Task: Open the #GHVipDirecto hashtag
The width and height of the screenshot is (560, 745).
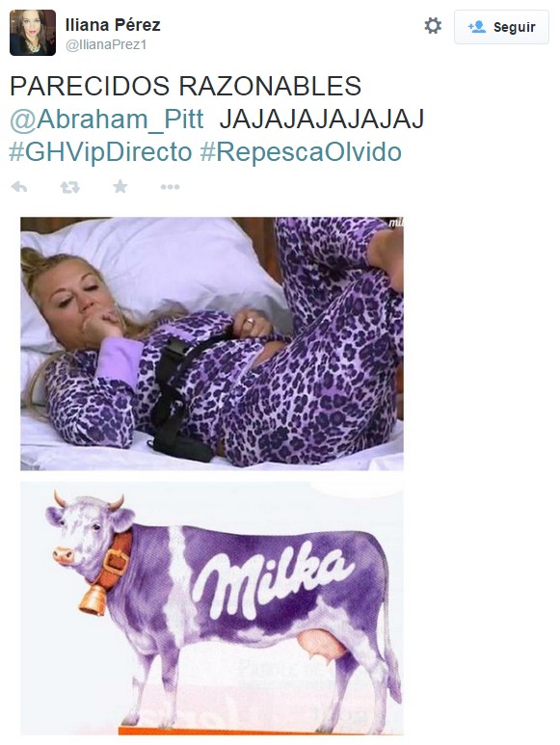Action: coord(100,152)
